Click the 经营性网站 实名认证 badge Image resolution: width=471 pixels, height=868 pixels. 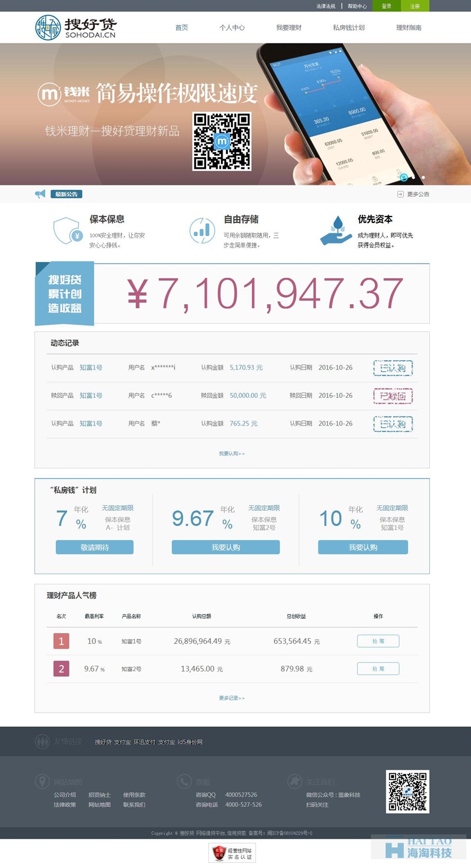(x=232, y=853)
